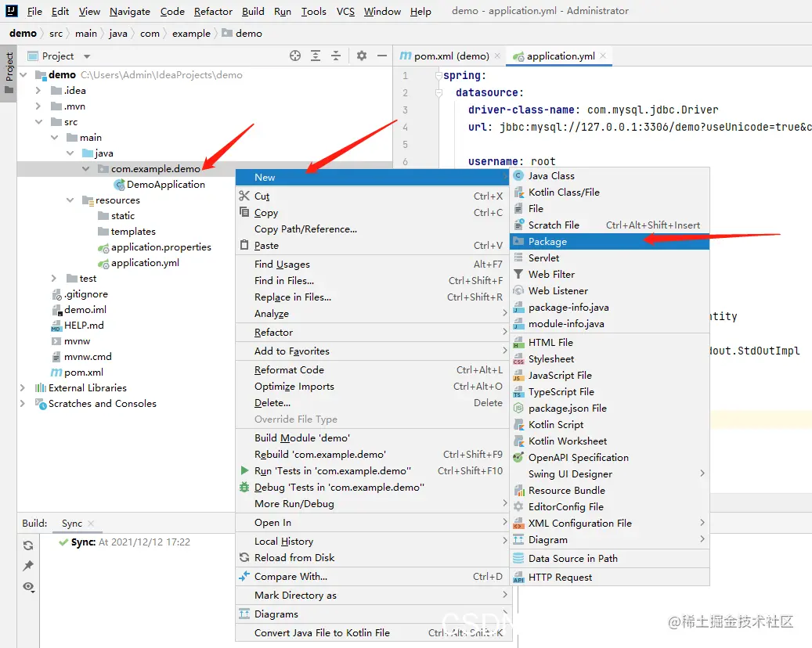Select Data Source in Path

pos(609,559)
